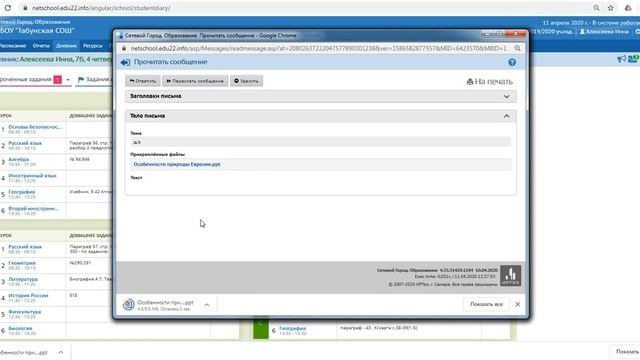Screen dimensions: 640x360
Task: Open the История России lesson link
Action: 28,296
